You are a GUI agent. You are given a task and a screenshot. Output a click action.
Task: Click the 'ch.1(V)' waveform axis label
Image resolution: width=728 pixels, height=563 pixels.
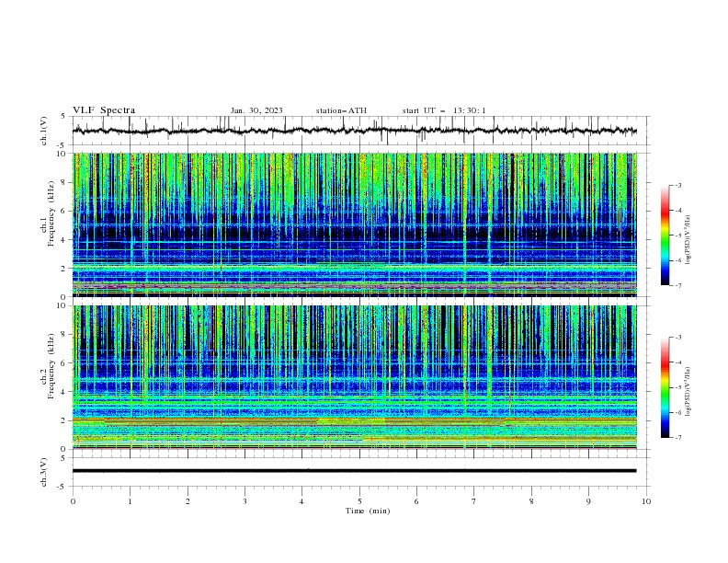44,131
